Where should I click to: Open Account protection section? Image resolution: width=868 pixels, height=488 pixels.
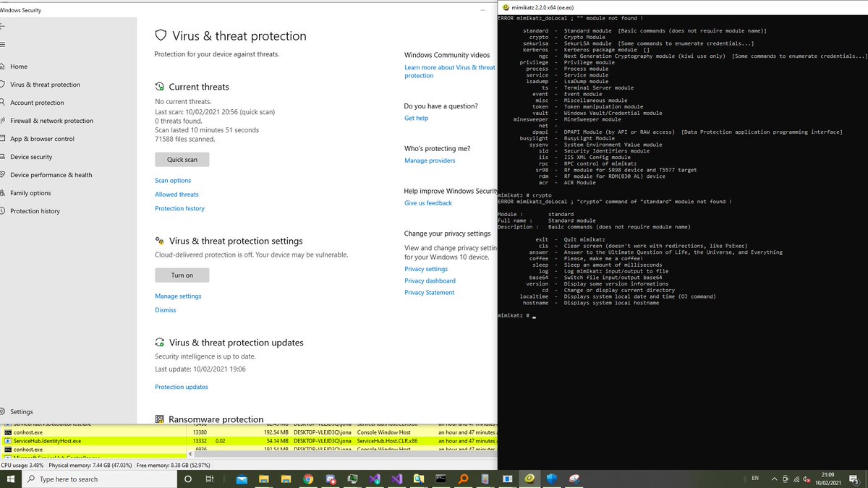click(x=37, y=103)
